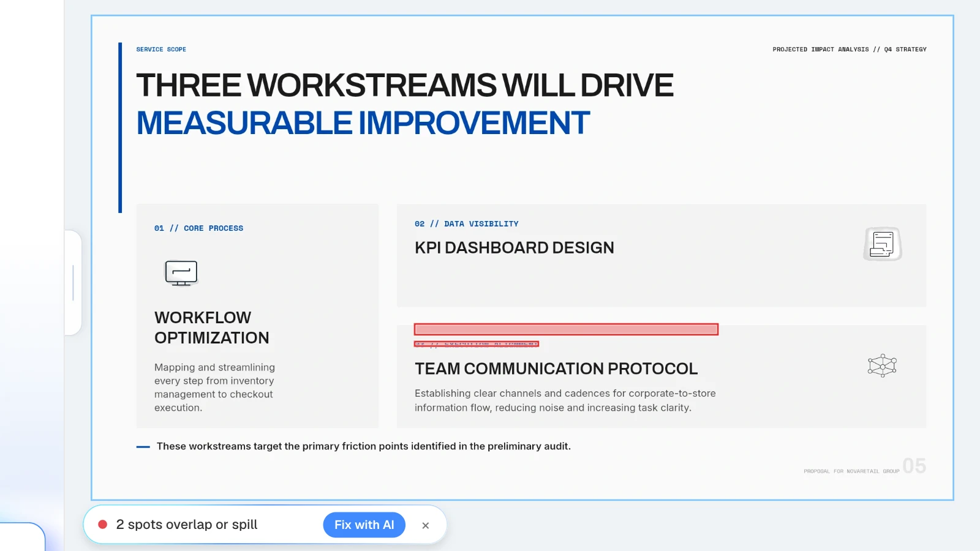The height and width of the screenshot is (551, 980).
Task: Select the network icon in Team Communication card
Action: pos(883,365)
